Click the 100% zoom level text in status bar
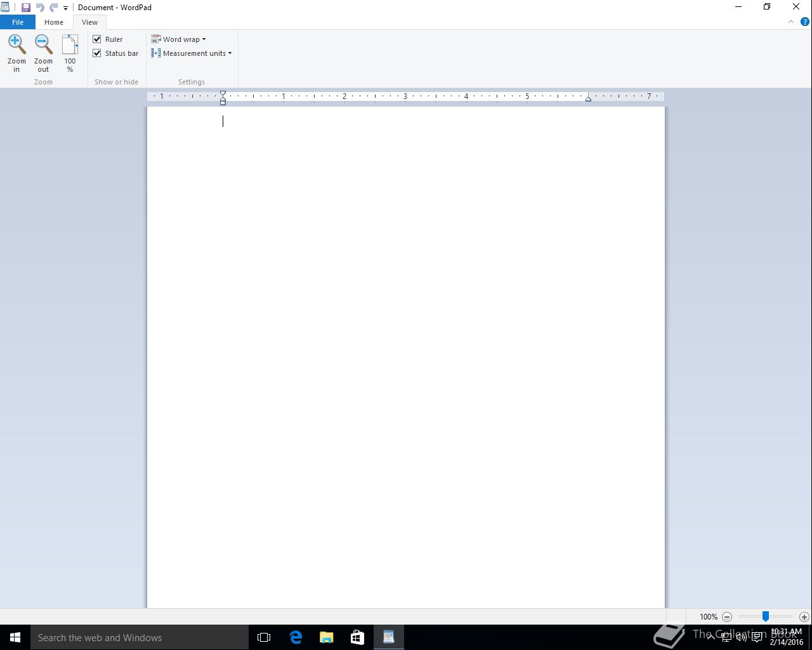Image resolution: width=812 pixels, height=650 pixels. click(709, 616)
